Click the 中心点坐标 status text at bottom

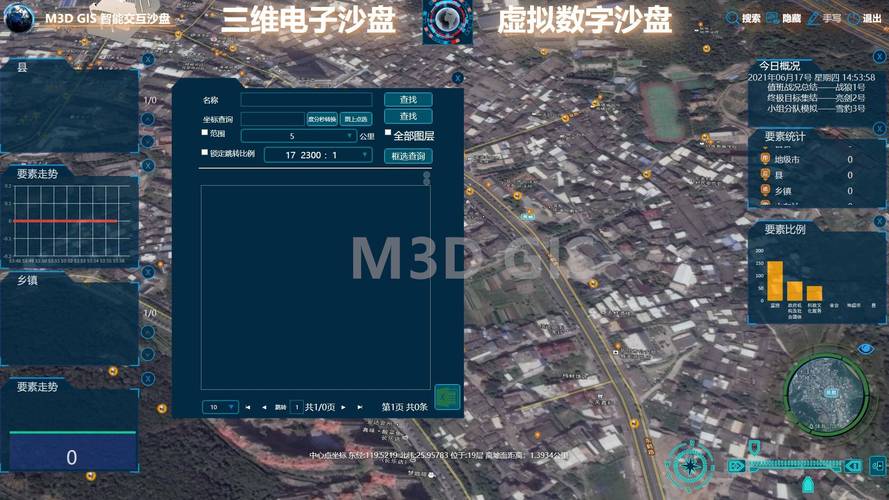(439, 455)
